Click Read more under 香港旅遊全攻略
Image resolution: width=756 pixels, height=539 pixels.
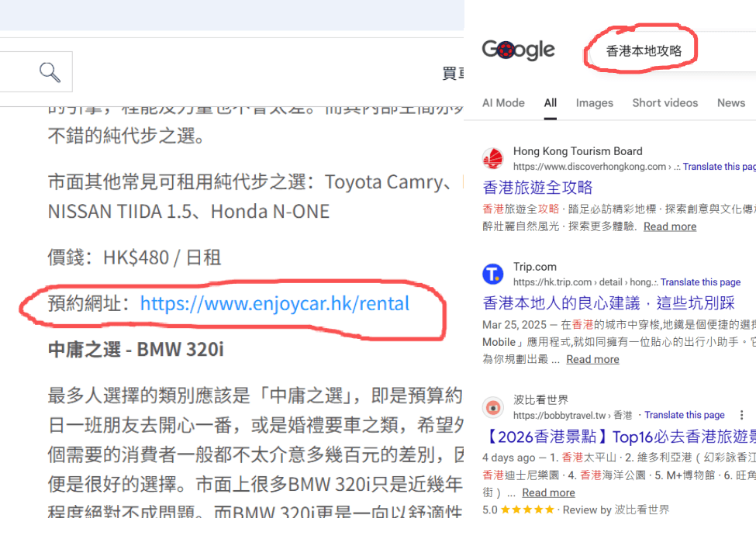click(670, 226)
